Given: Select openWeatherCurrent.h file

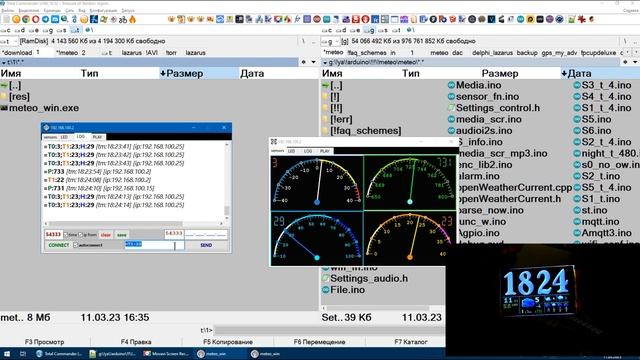Looking at the screenshot, I should [x=509, y=199].
